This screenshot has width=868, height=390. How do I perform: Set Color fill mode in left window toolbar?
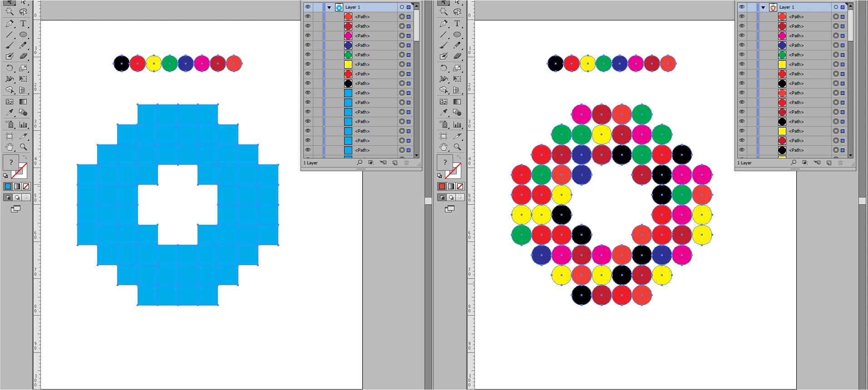(8, 186)
